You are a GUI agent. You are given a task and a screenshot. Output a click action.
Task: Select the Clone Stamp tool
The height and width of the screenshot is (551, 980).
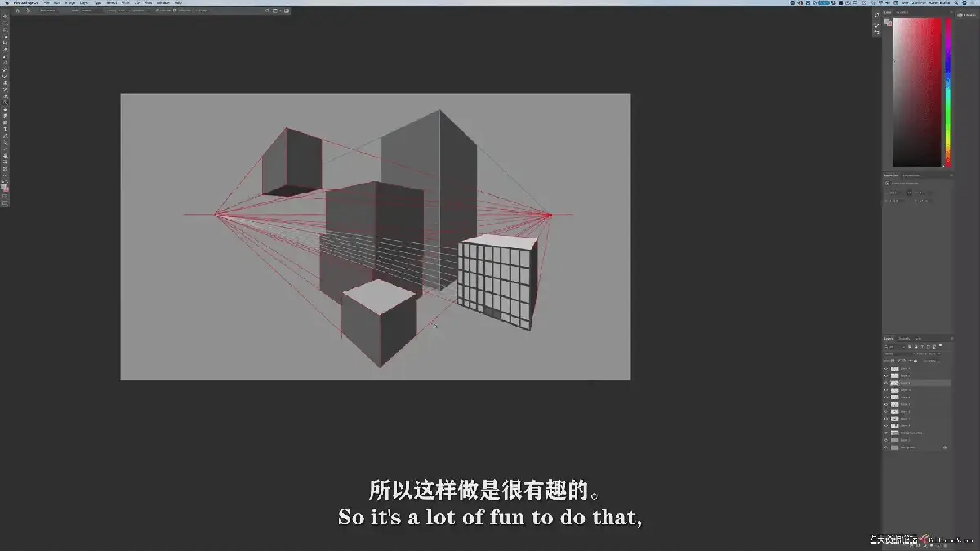[x=4, y=83]
